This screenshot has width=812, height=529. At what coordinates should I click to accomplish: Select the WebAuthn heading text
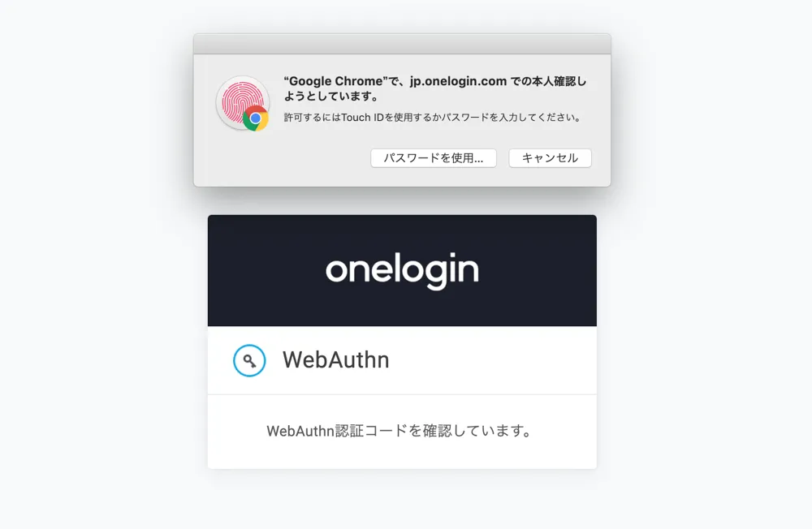pyautogui.click(x=335, y=360)
